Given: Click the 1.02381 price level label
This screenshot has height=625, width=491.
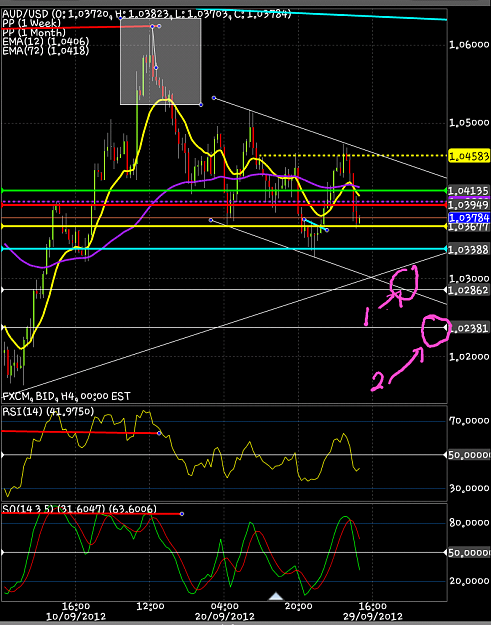Looking at the screenshot, I should pyautogui.click(x=469, y=328).
